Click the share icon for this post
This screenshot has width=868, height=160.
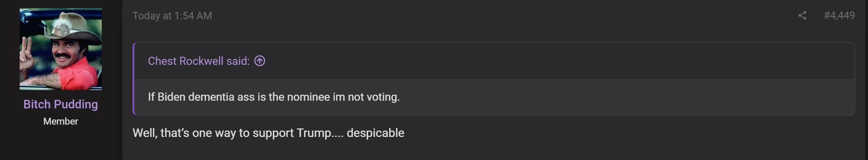[x=802, y=16]
